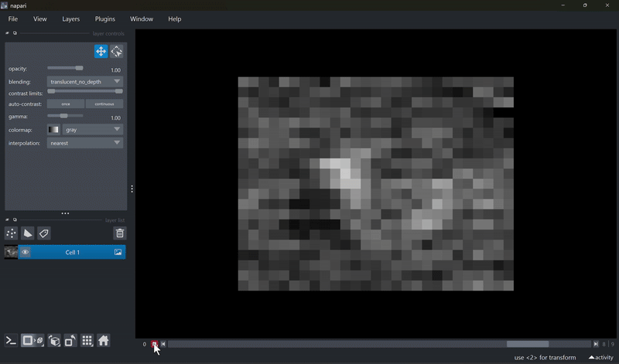
Task: Toggle grid mode button
Action: [87, 340]
